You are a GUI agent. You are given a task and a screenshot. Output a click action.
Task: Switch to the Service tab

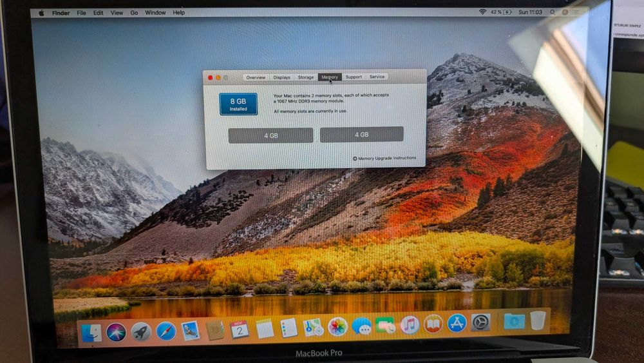pyautogui.click(x=377, y=77)
